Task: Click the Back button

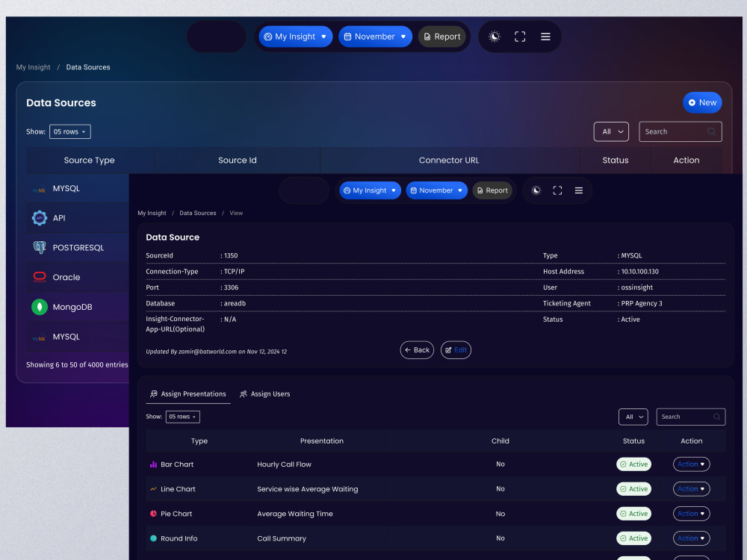Action: (x=417, y=350)
